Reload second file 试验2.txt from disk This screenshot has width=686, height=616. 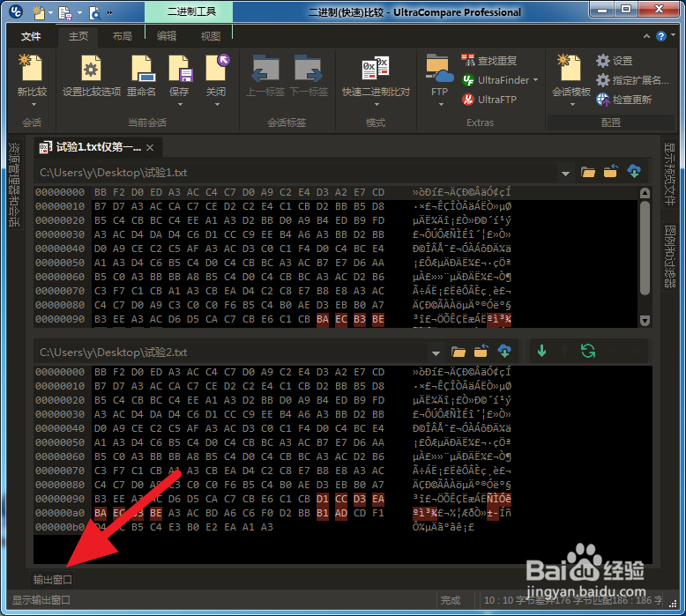point(481,351)
